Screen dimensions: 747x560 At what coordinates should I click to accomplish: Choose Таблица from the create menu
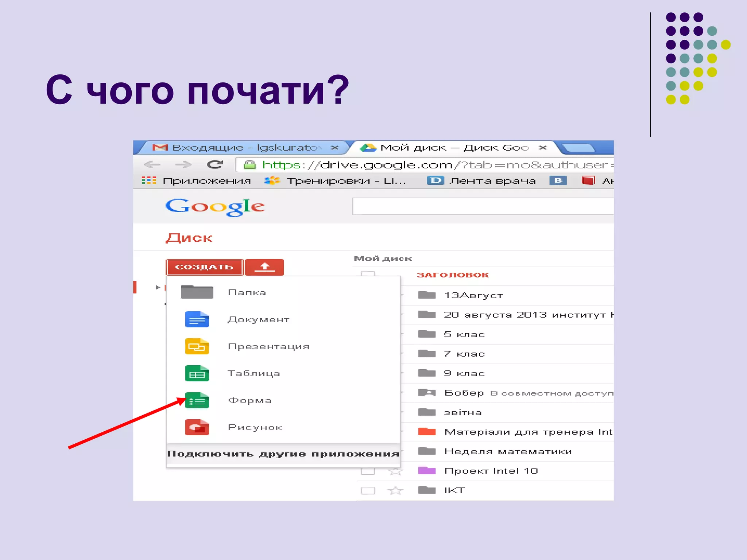pos(283,373)
